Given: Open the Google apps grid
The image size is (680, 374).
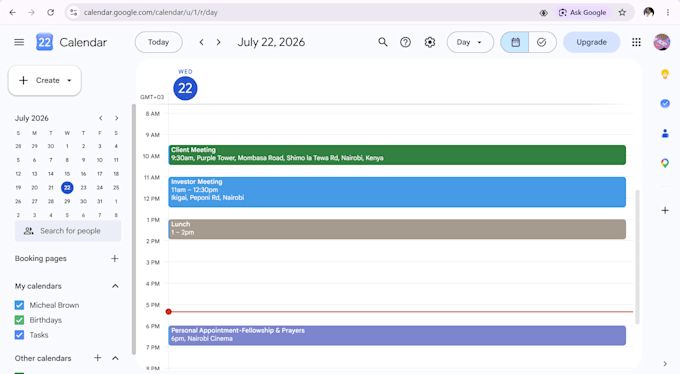Looking at the screenshot, I should click(x=636, y=42).
